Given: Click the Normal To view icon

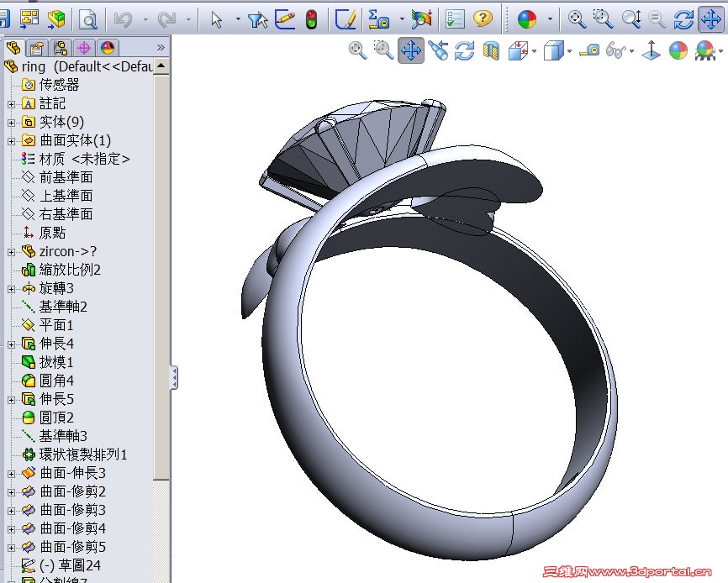Looking at the screenshot, I should point(651,50).
